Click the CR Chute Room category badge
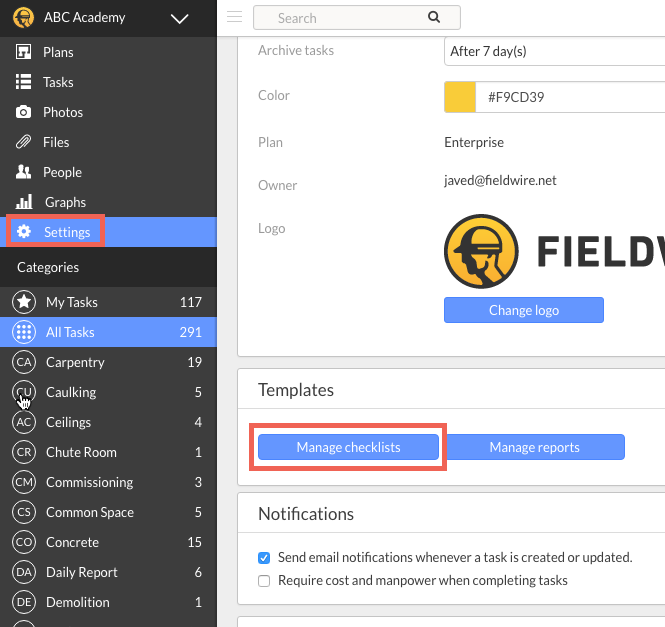This screenshot has height=627, width=665. point(24,452)
